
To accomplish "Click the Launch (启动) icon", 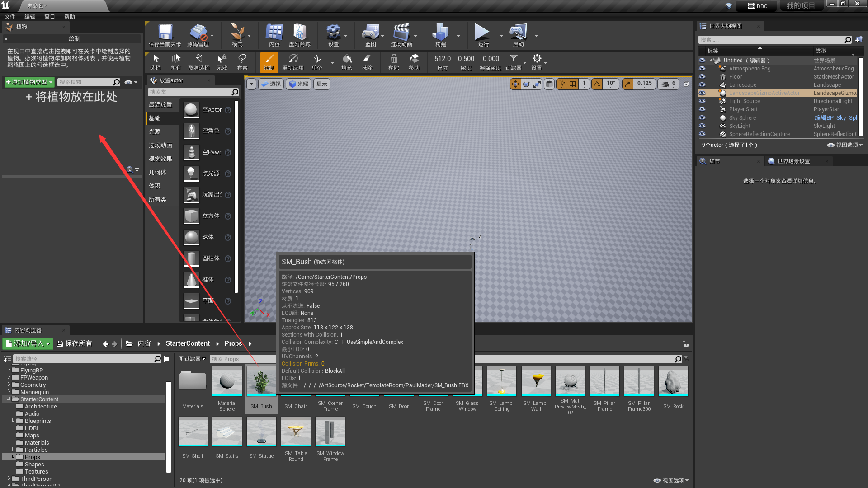I will point(518,33).
